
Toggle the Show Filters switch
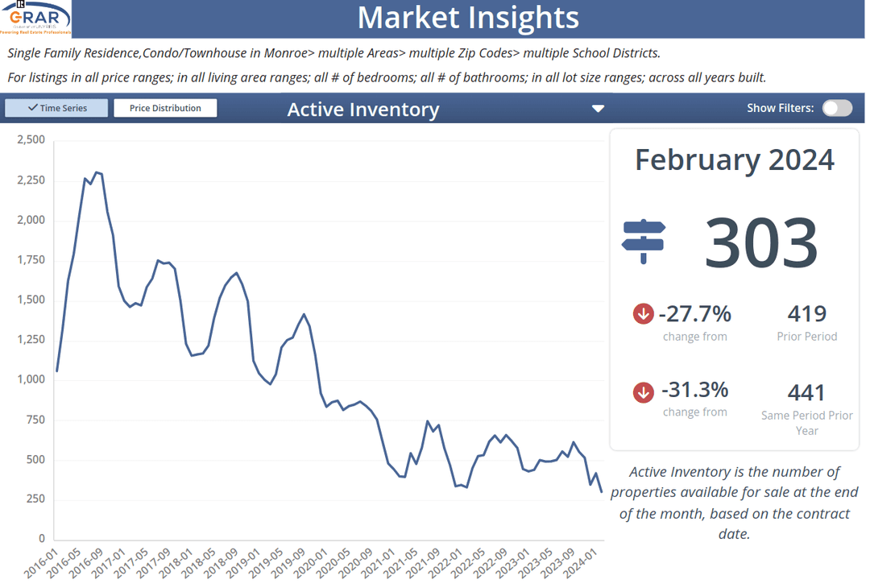[837, 108]
